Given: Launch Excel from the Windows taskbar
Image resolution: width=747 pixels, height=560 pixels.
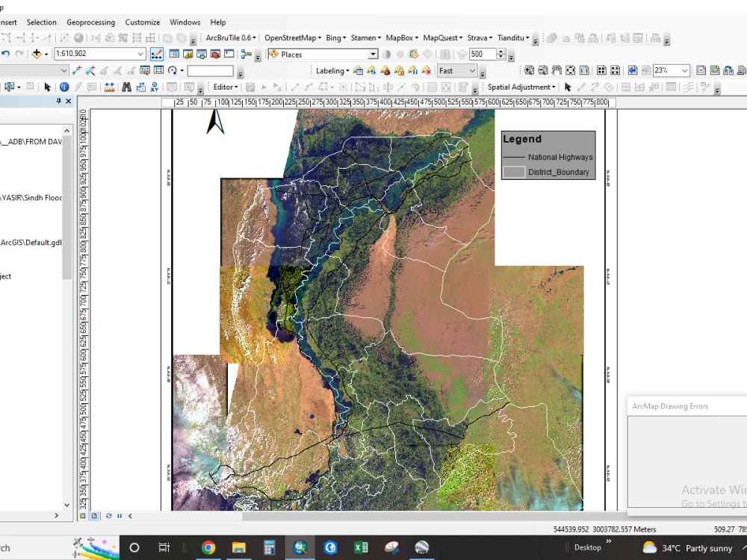Looking at the screenshot, I should (x=361, y=547).
